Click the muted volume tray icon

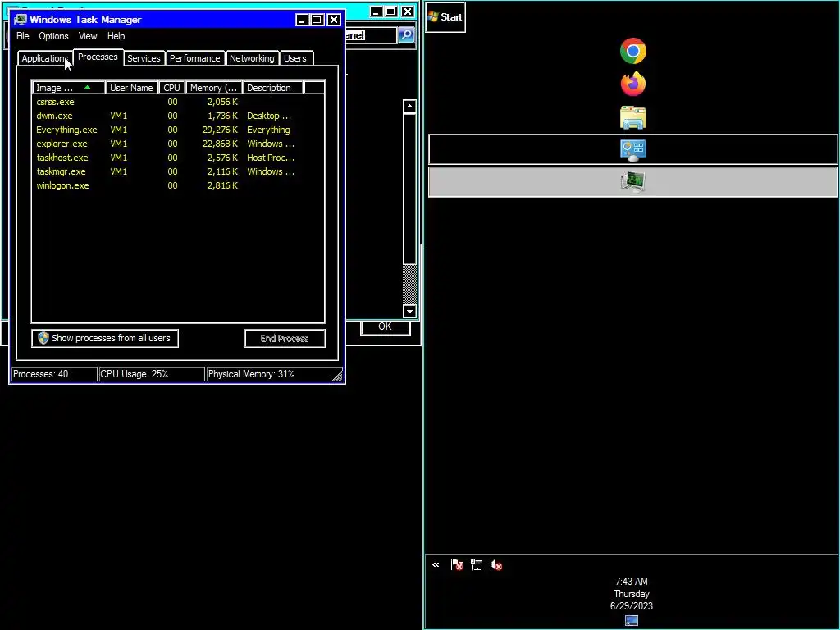[x=496, y=564]
